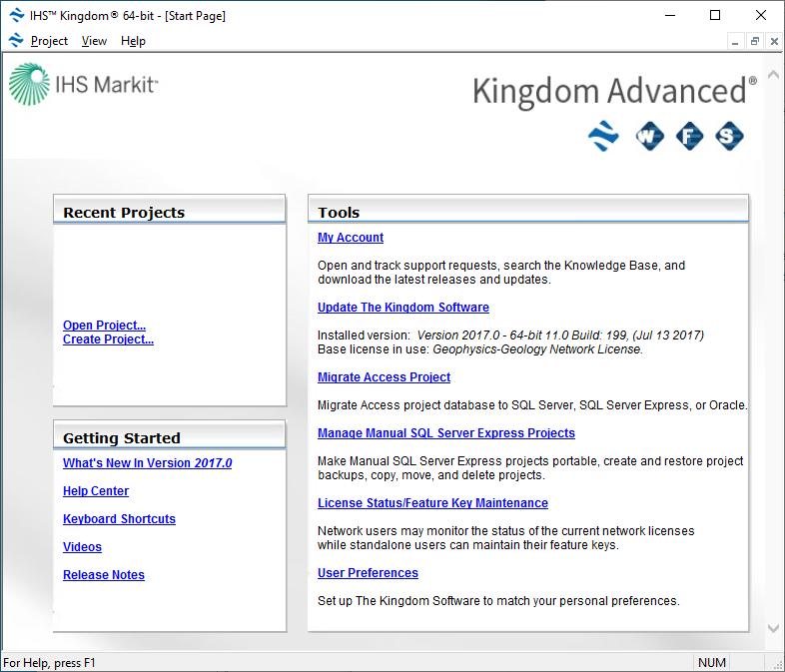Open the Videos link
Image resolution: width=785 pixels, height=672 pixels.
[82, 547]
